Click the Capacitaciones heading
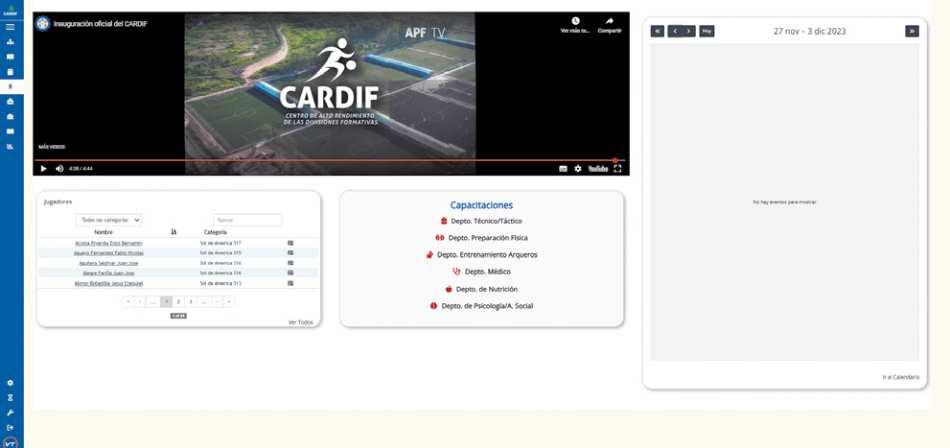This screenshot has height=448, width=950. (481, 206)
